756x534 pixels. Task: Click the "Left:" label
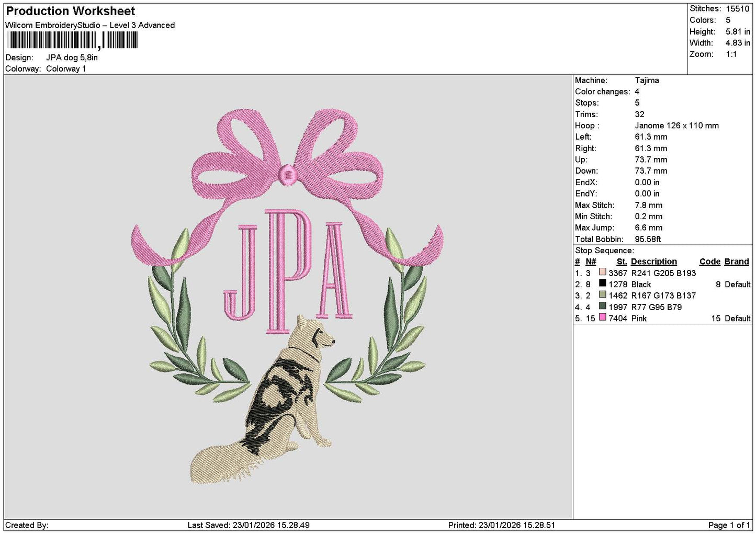(x=583, y=137)
